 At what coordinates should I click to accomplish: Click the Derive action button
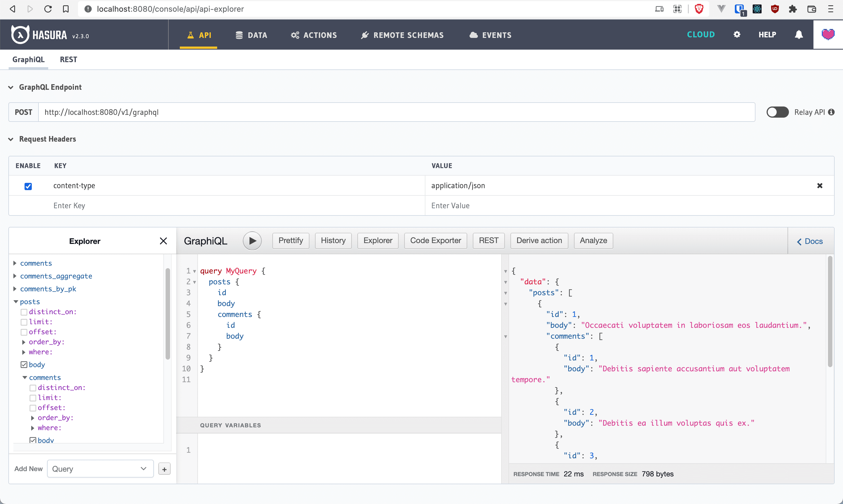coord(539,241)
